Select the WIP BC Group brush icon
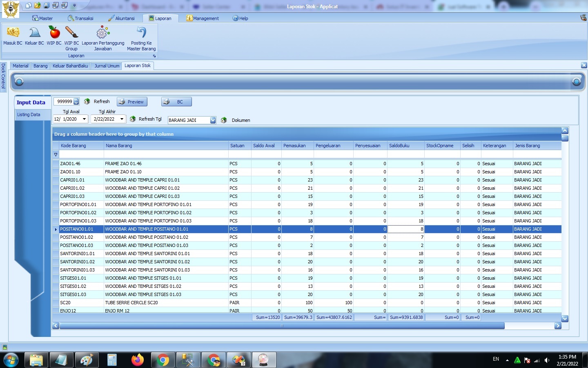Image resolution: width=588 pixels, height=368 pixels. coord(71,33)
